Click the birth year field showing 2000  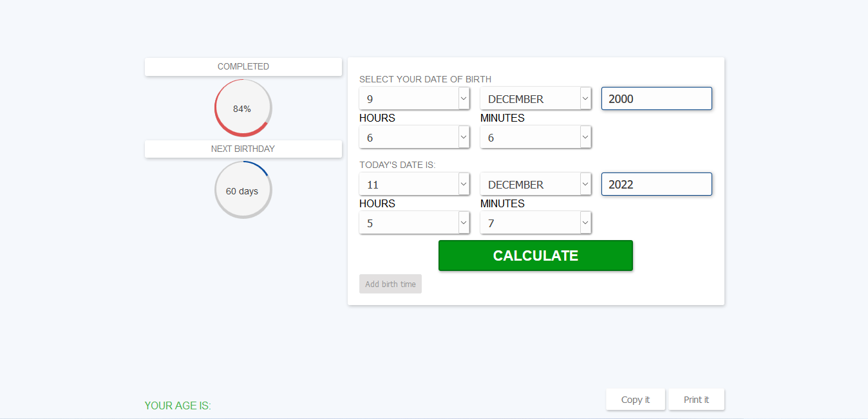(657, 98)
